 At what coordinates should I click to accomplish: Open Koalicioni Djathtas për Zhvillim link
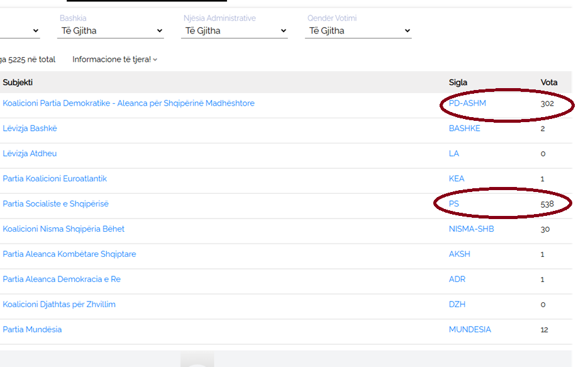point(59,304)
